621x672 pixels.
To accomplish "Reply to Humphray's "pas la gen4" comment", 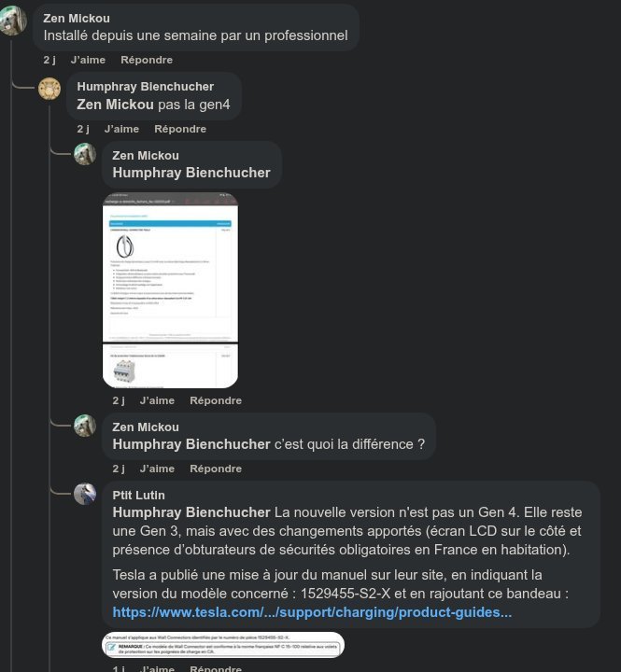I will point(180,129).
